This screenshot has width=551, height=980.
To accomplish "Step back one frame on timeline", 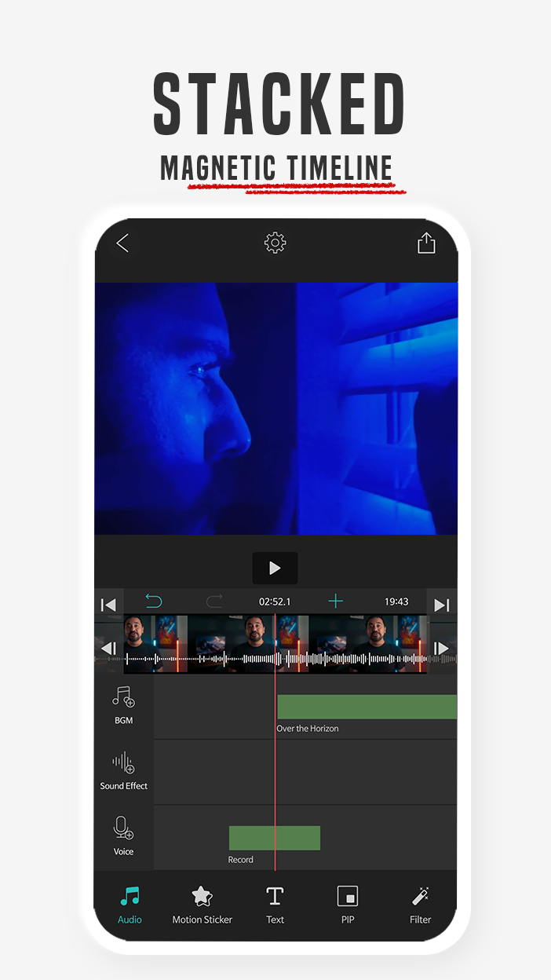I will point(108,648).
